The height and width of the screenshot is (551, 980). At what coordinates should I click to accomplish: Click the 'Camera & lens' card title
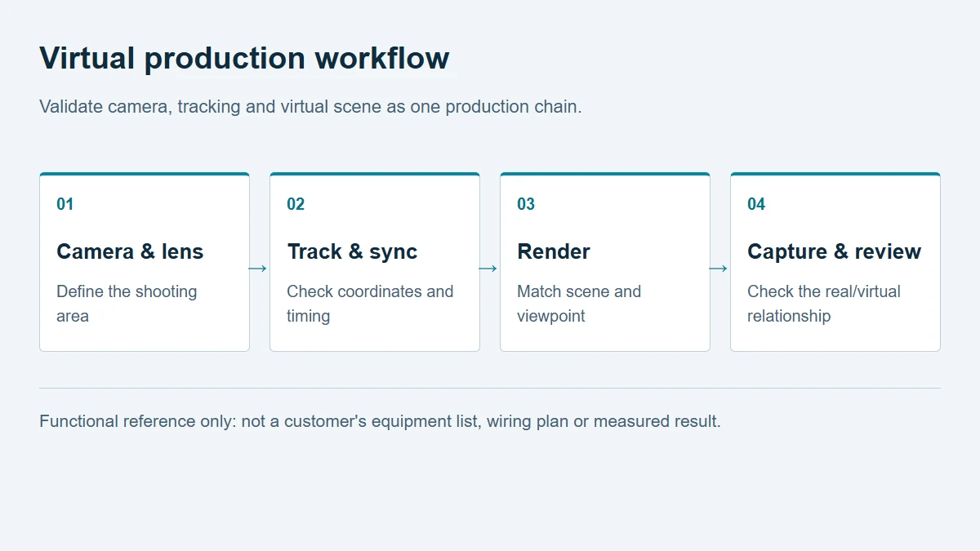130,251
